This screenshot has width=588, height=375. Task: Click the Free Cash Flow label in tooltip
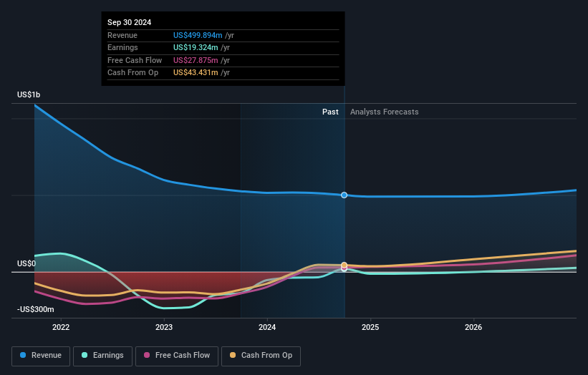tap(135, 60)
